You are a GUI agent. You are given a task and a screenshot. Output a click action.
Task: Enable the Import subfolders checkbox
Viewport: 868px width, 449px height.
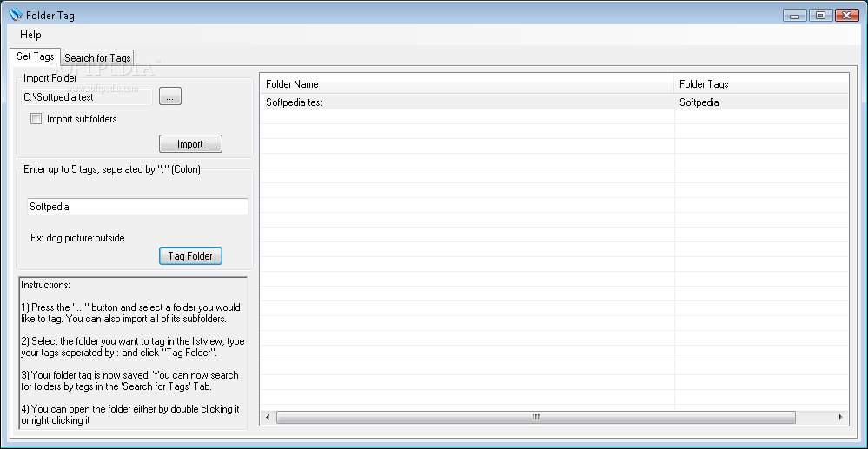(x=36, y=118)
